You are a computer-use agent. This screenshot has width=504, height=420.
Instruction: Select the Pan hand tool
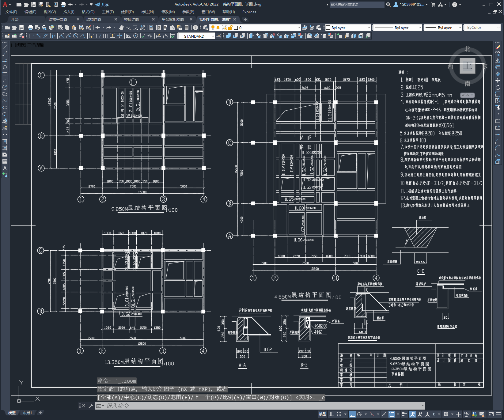click(x=121, y=28)
